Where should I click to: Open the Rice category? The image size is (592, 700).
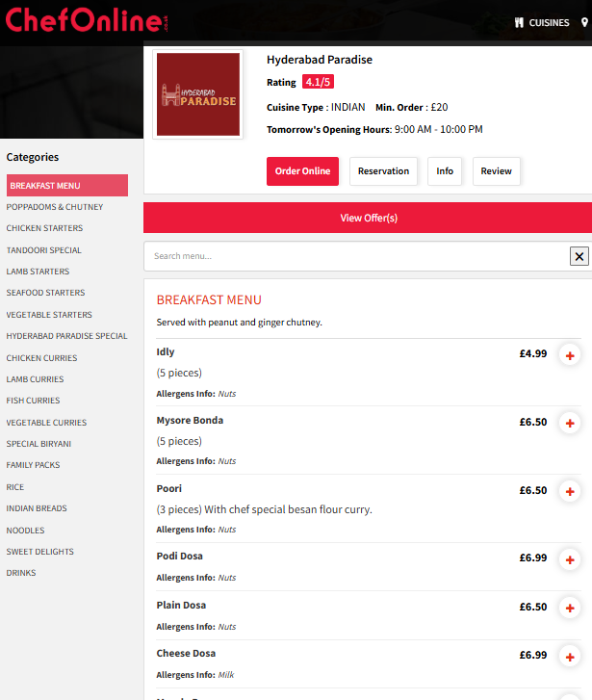14,487
